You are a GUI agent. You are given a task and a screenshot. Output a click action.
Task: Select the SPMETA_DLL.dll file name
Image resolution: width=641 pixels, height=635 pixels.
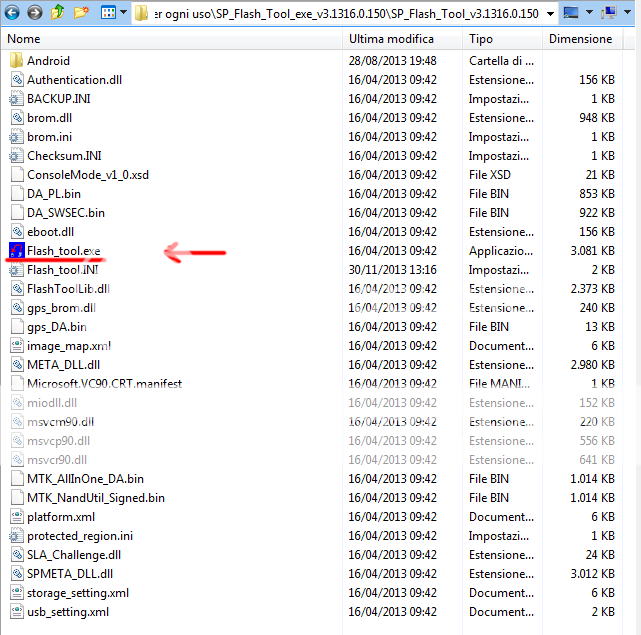[70, 574]
